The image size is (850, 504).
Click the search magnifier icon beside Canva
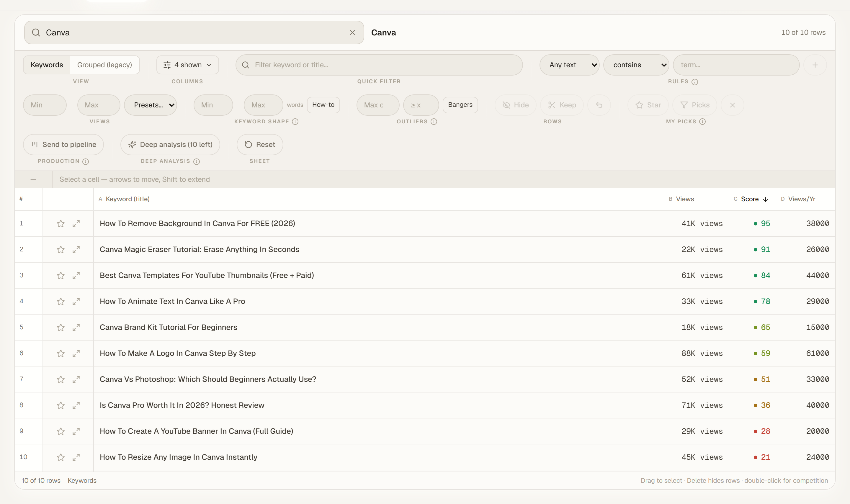[x=36, y=32]
